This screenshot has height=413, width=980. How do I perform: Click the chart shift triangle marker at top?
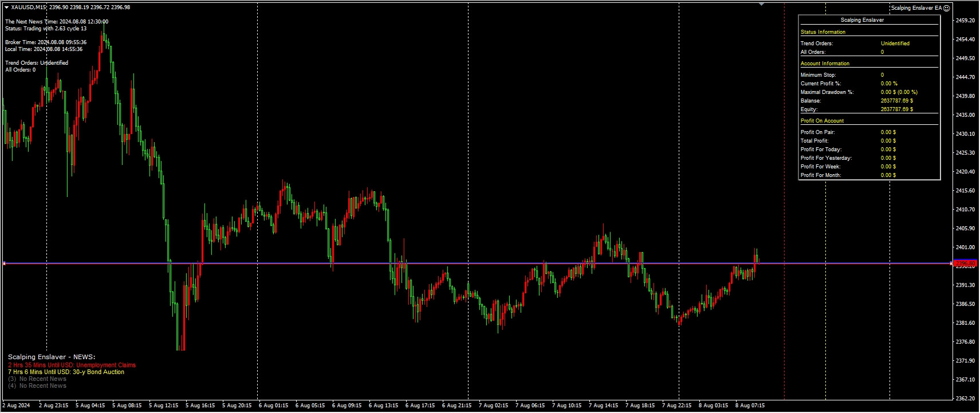click(761, 4)
